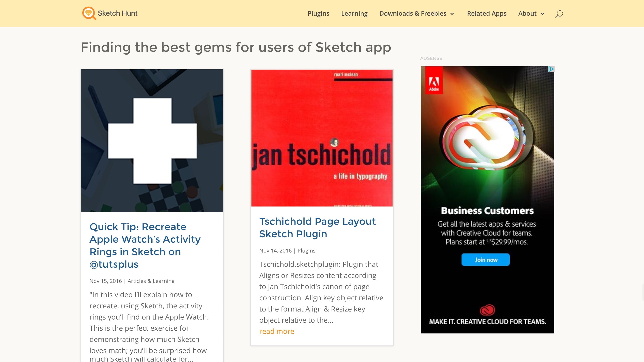This screenshot has height=362, width=644.
Task: Click the Sketch Hunt magnifier logo icon
Action: tap(89, 13)
